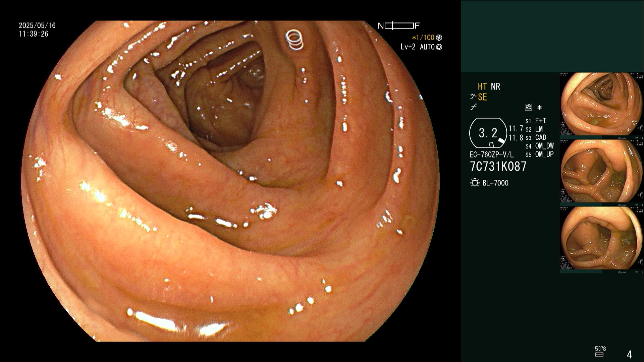Click the iris icon next to AUTO
Viewport: 644px width, 362px height.
click(x=439, y=47)
